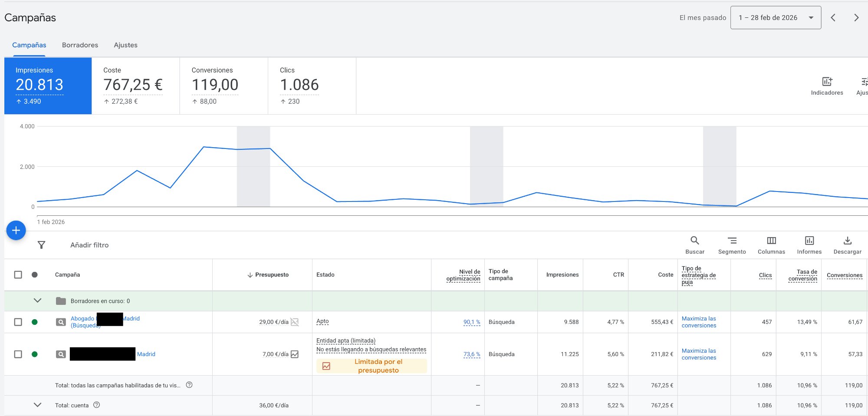
Task: Check the Abogado Madrid campaign checkbox
Action: 18,322
